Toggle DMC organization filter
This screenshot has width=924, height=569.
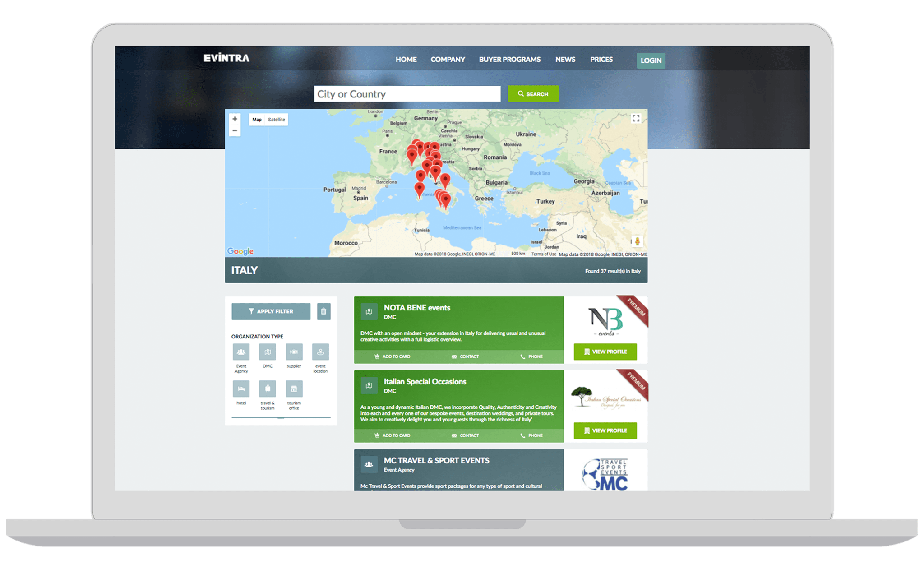point(268,352)
